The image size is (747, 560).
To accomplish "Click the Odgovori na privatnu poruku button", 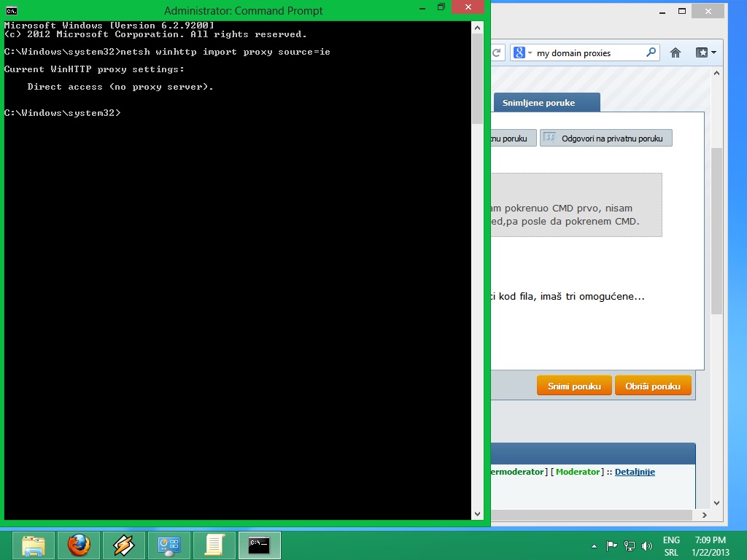I will pos(605,138).
